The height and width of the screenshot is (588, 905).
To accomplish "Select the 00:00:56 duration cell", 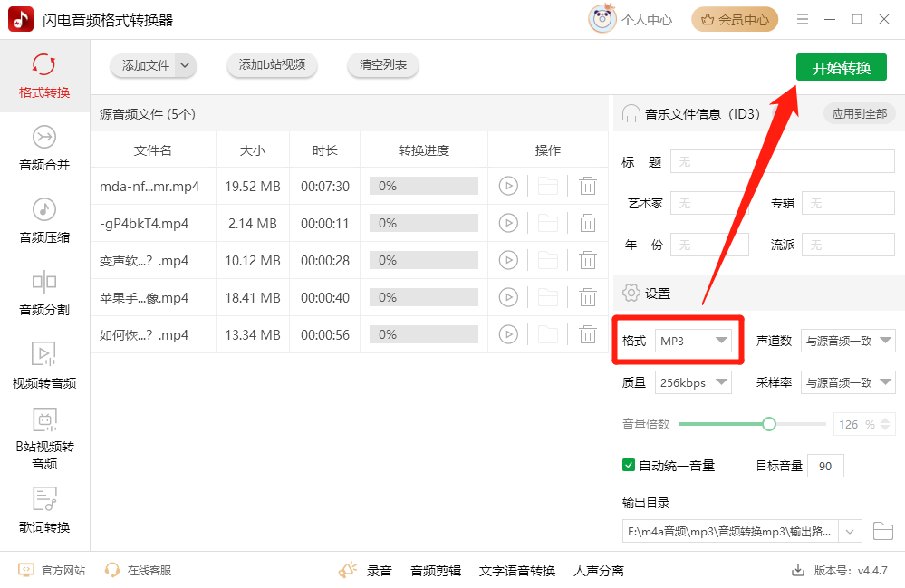I will click(325, 334).
